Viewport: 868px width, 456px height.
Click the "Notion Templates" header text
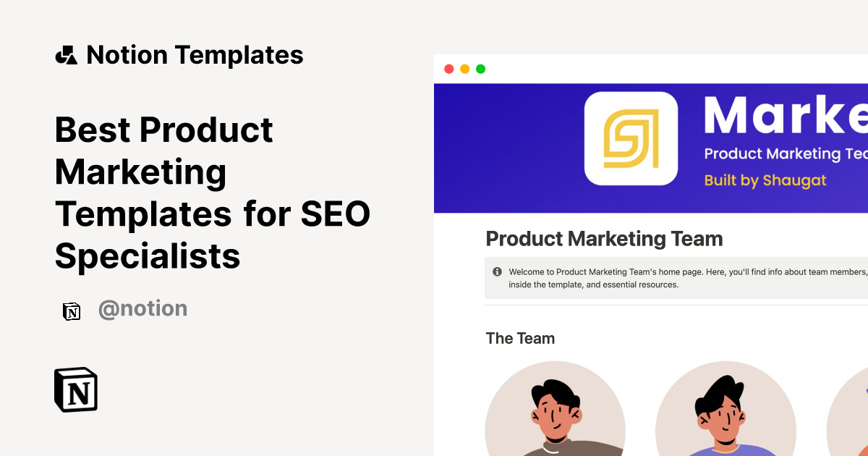pos(195,55)
